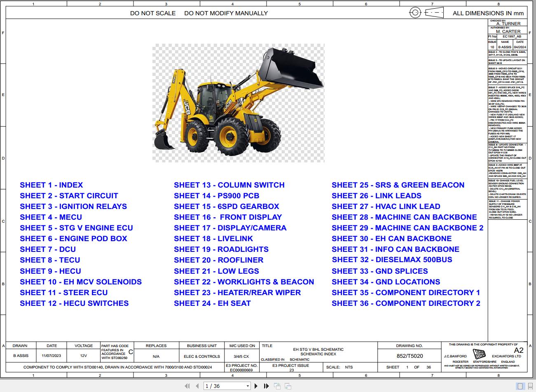Image resolution: width=536 pixels, height=392 pixels.
Task: Open SHEET 11 - STEER ECU link
Action: click(x=64, y=293)
